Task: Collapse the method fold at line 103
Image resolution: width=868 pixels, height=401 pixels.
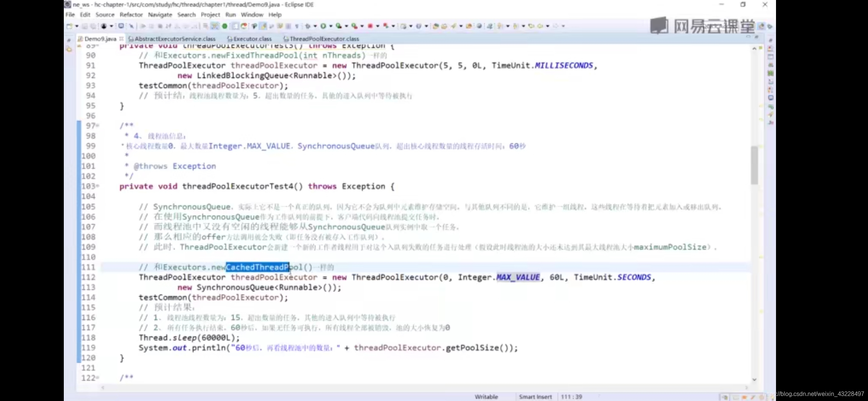Action: pos(98,186)
